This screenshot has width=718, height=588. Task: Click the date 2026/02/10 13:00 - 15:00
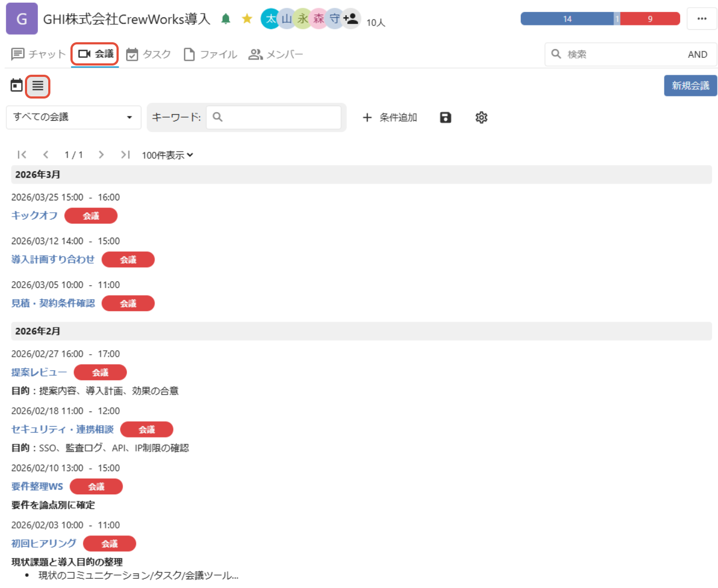coord(66,468)
